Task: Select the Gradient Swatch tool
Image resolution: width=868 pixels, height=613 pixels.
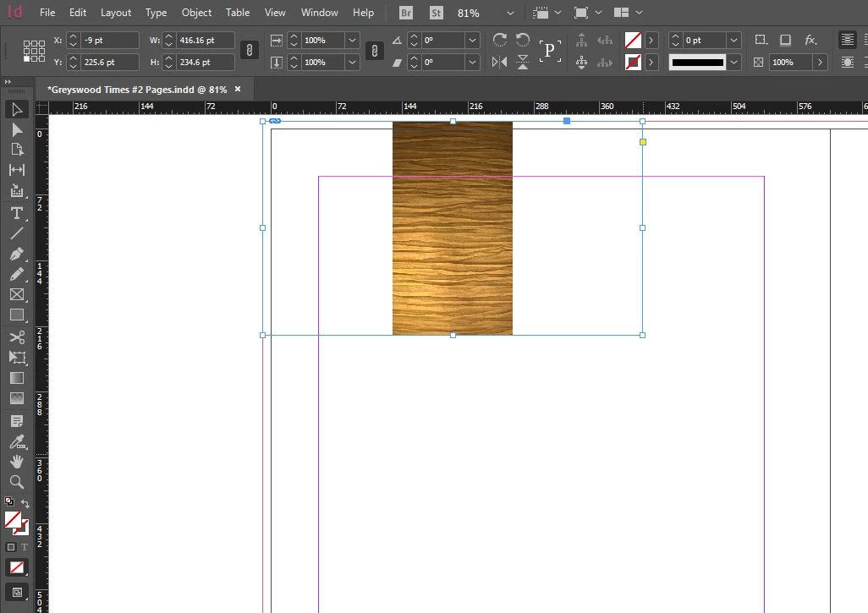Action: coord(17,378)
